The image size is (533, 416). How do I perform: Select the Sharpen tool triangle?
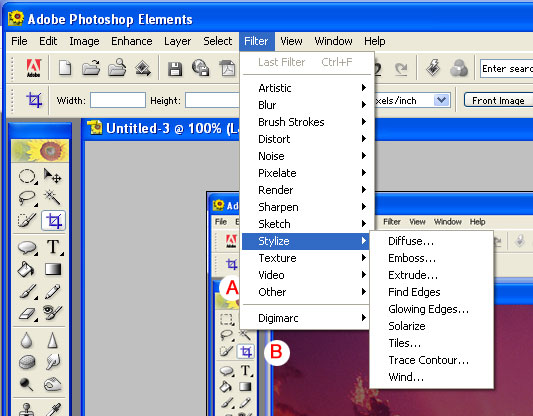(x=52, y=340)
